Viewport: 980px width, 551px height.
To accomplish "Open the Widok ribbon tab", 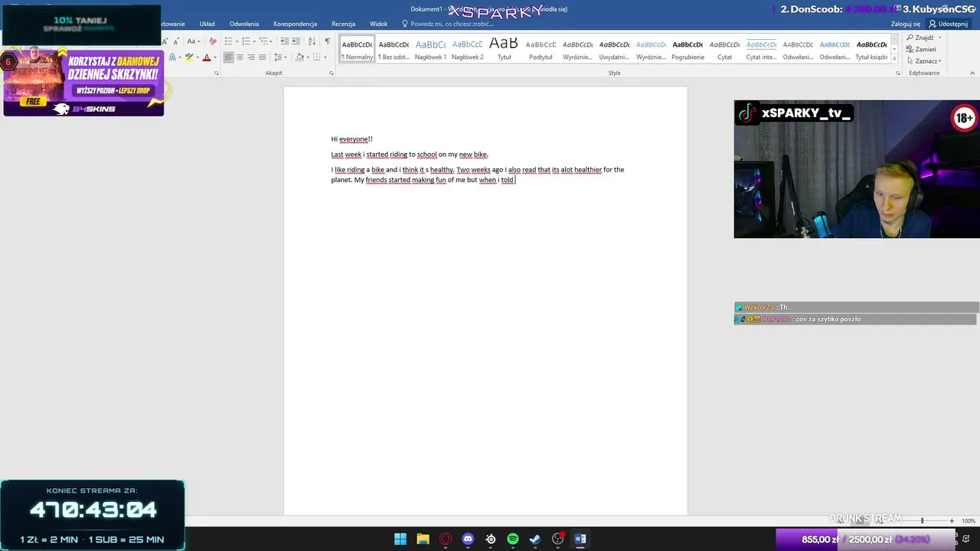I will pyautogui.click(x=378, y=24).
